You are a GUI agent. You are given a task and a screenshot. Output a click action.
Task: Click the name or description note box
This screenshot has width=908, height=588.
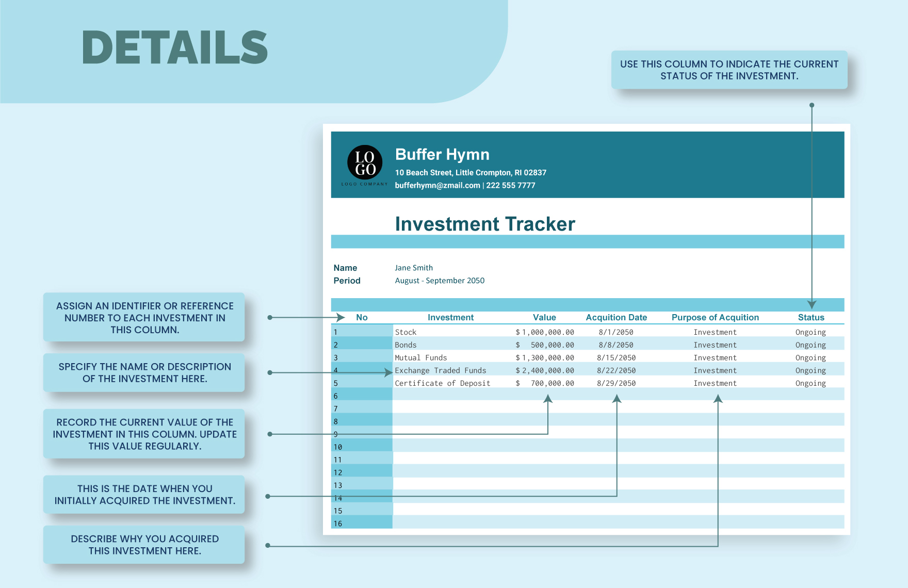(144, 372)
